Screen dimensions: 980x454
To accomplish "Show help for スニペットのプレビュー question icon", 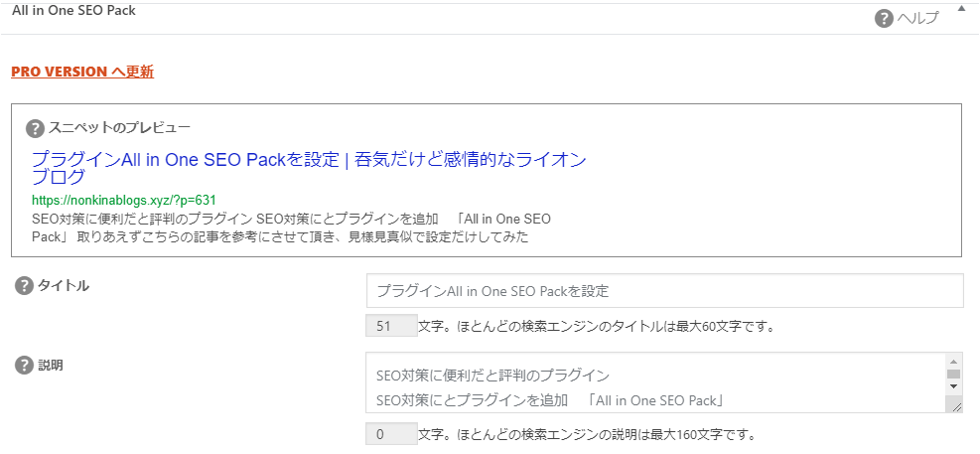I will [36, 129].
